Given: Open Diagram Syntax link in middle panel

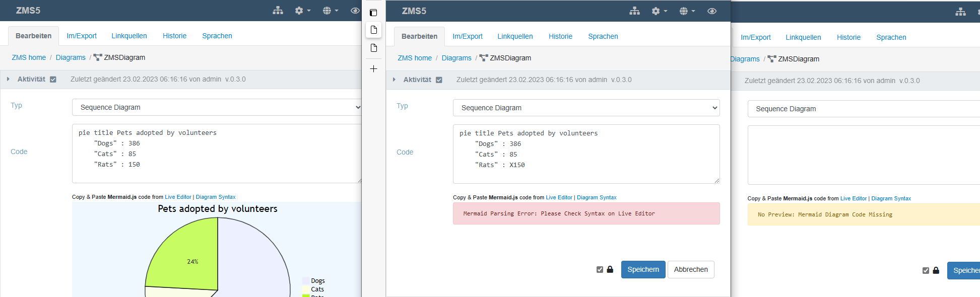Looking at the screenshot, I should 597,197.
